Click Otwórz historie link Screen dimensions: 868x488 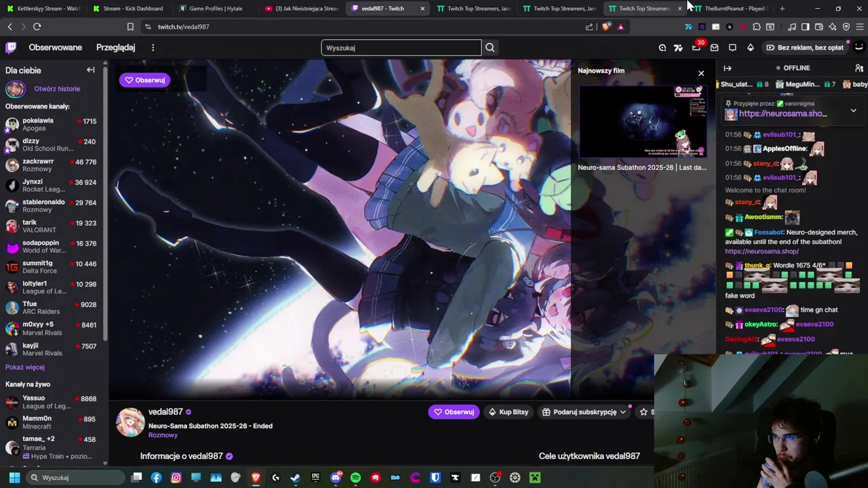[x=57, y=89]
